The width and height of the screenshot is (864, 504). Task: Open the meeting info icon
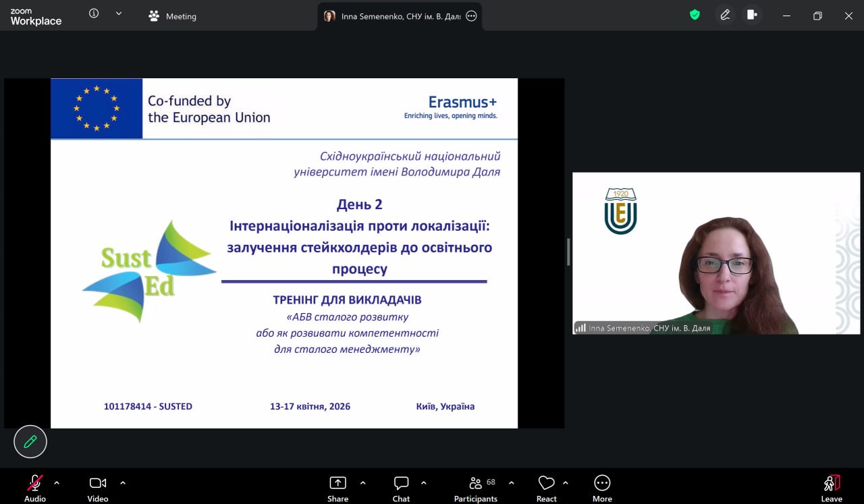[94, 13]
